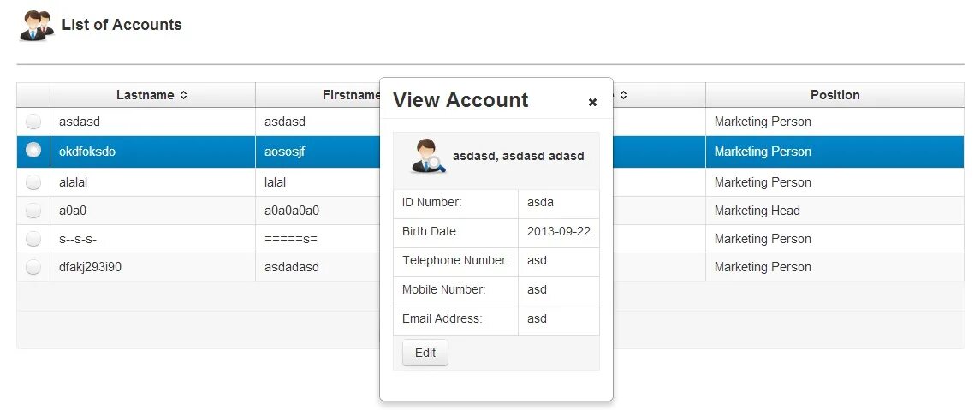Select radio button for dfakj293i90 row
The width and height of the screenshot is (980, 410).
[x=33, y=267]
